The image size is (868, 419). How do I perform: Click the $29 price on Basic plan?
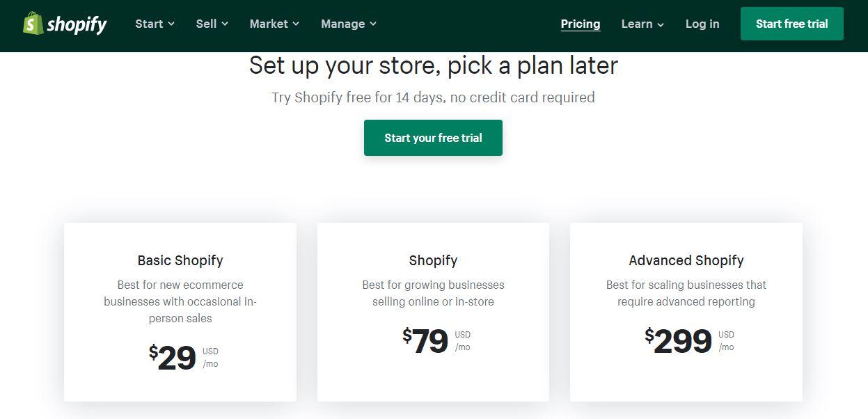tap(173, 358)
